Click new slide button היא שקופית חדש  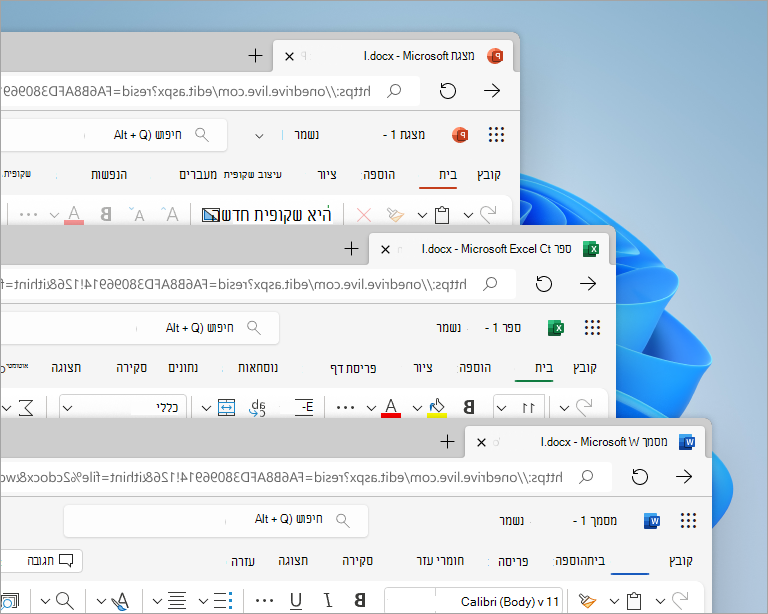[267, 214]
